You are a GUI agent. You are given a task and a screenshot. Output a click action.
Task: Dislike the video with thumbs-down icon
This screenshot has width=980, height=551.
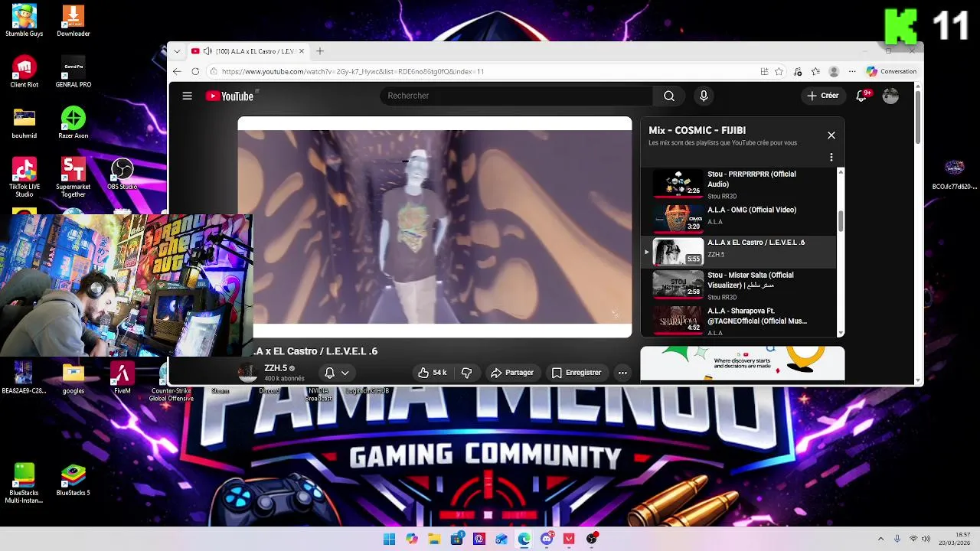(x=466, y=373)
